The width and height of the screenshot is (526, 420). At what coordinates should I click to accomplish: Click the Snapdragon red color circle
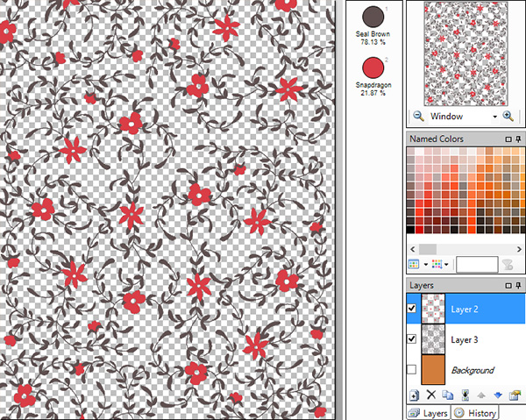373,67
